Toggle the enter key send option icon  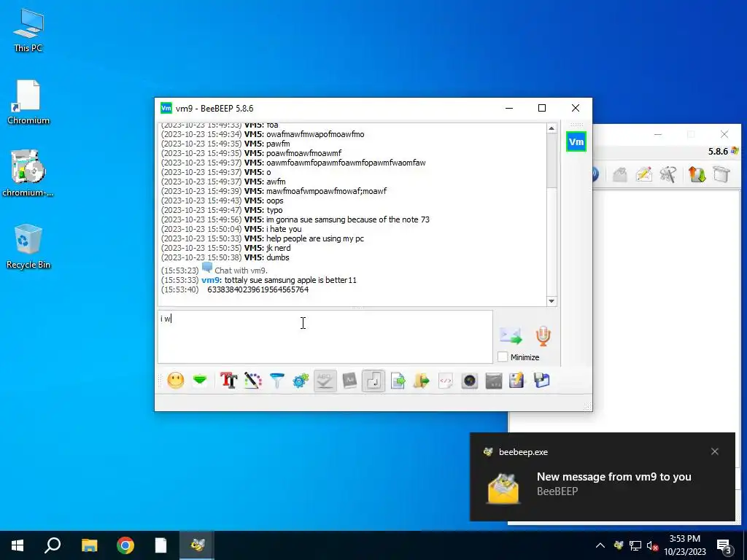click(x=373, y=381)
